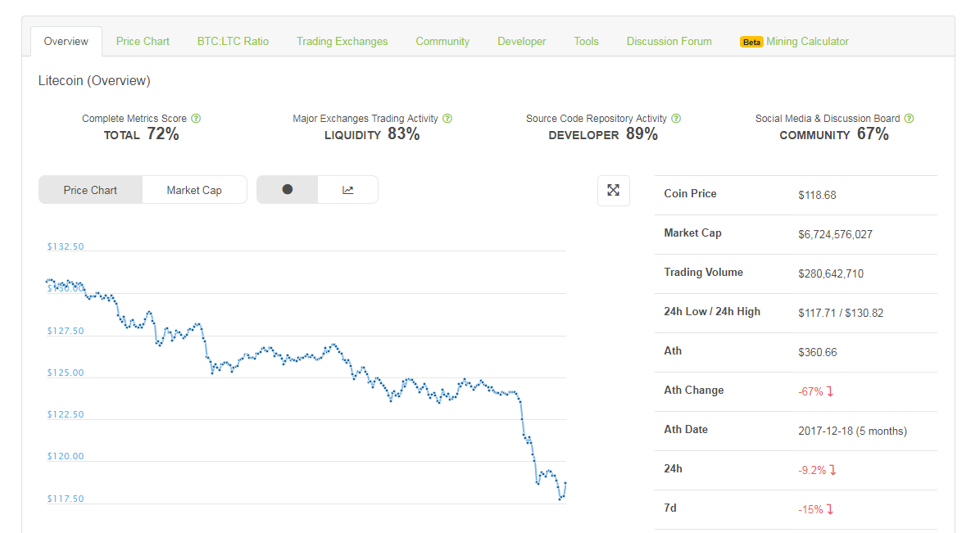980x533 pixels.
Task: Click the DEVELOPER 89% score
Action: click(x=603, y=134)
